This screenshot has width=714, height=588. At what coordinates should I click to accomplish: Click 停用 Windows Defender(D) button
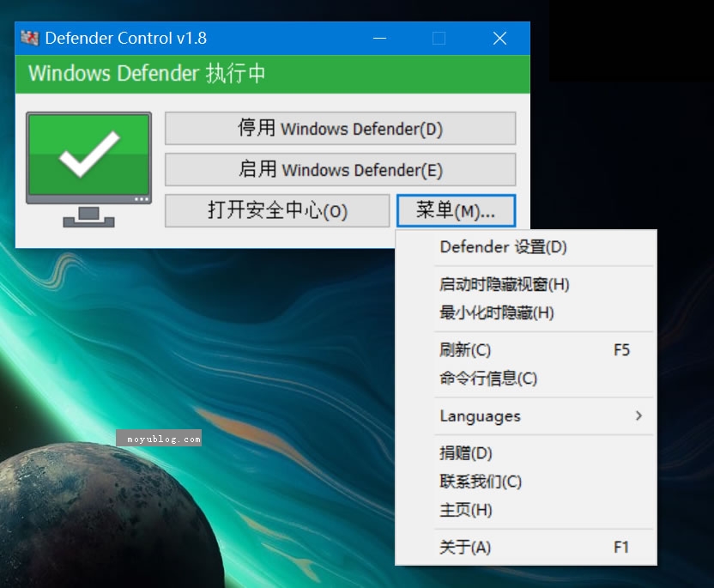pos(340,129)
